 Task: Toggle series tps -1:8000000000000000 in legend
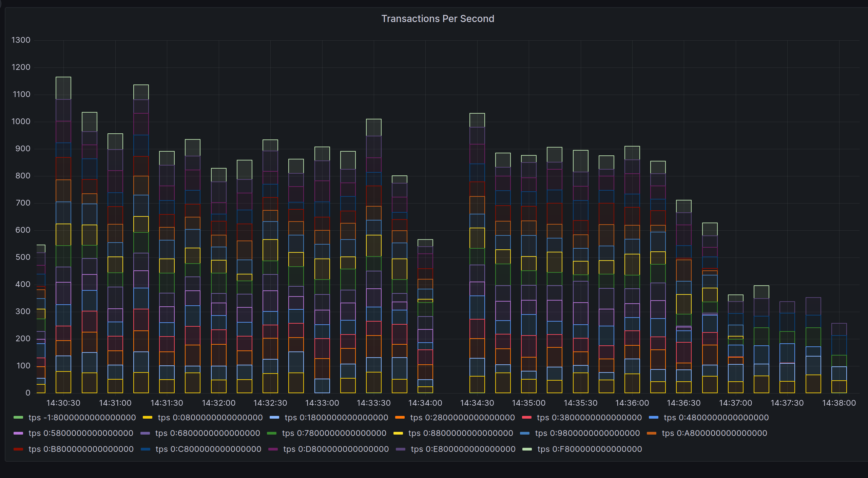pyautogui.click(x=82, y=418)
